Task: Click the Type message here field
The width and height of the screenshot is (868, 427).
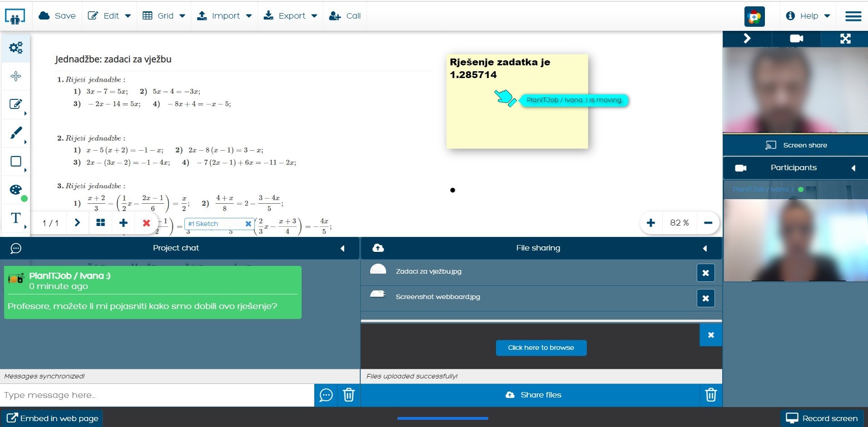Action: point(157,395)
